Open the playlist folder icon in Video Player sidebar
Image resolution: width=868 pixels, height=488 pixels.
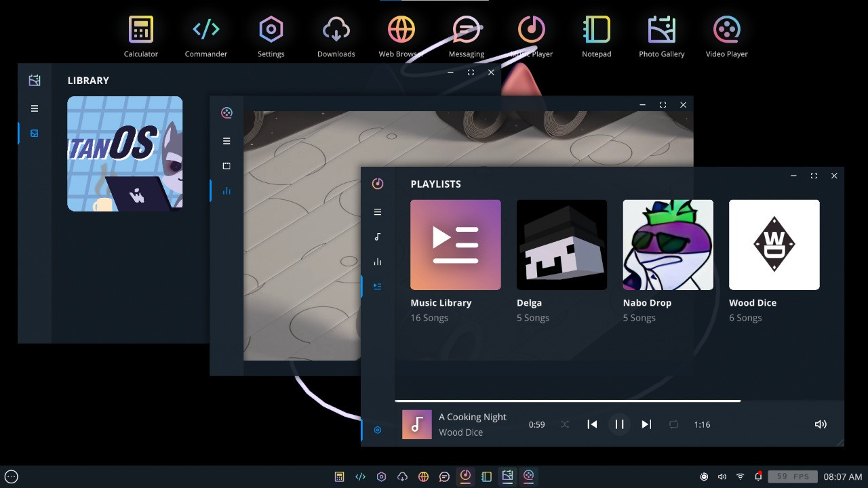tap(226, 165)
